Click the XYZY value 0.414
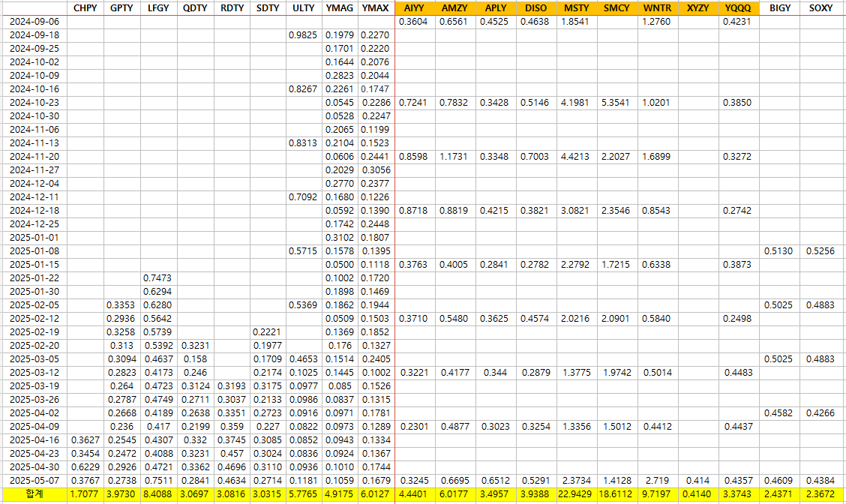 697,480
